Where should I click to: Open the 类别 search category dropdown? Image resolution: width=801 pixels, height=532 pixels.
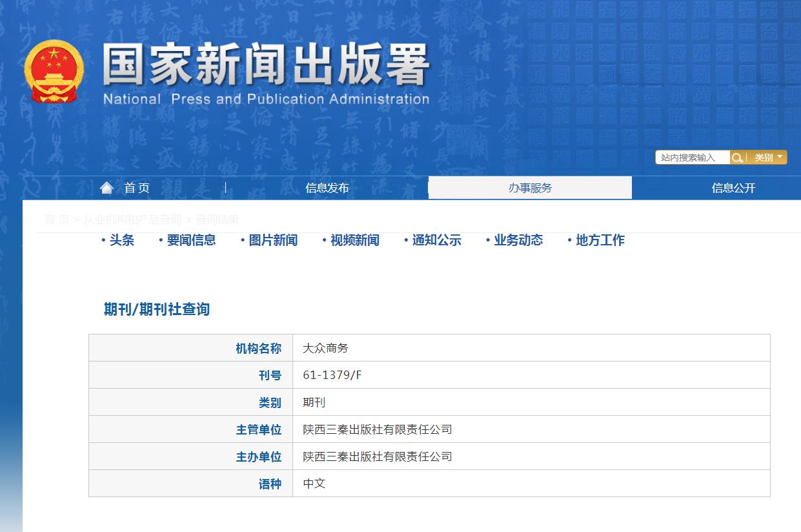pos(766,157)
